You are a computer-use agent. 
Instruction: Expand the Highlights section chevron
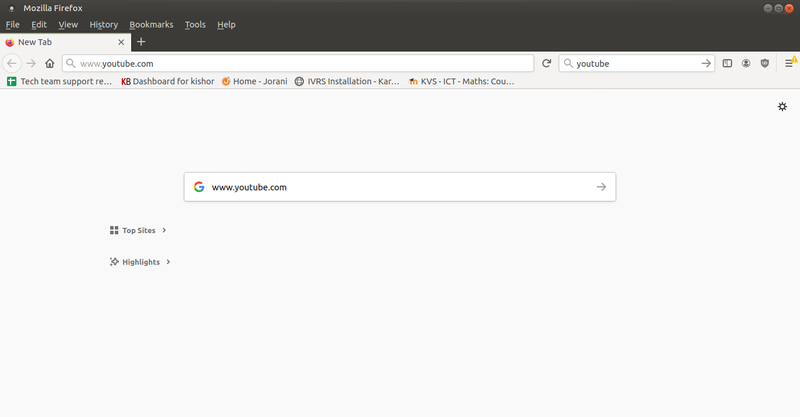point(168,262)
